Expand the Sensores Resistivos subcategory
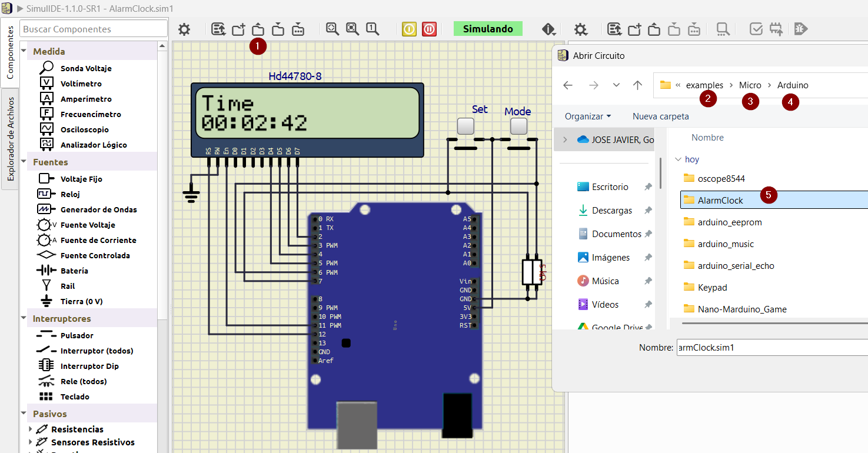This screenshot has height=453, width=868. [31, 442]
